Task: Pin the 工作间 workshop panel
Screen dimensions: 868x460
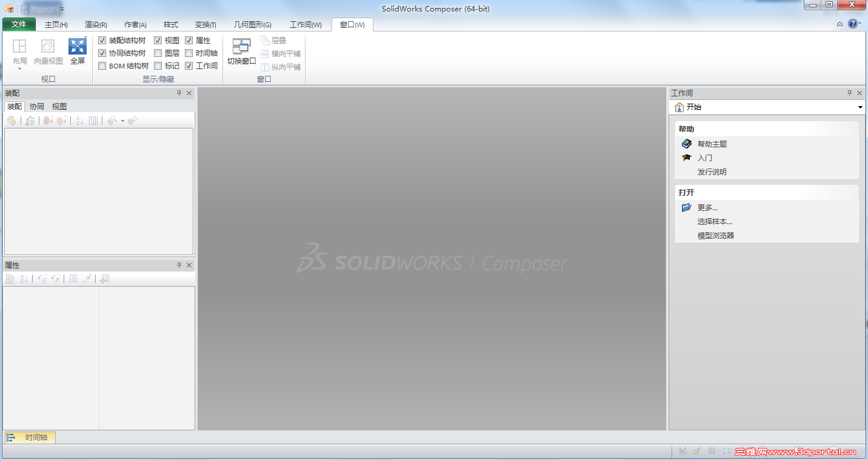Action: pos(849,93)
